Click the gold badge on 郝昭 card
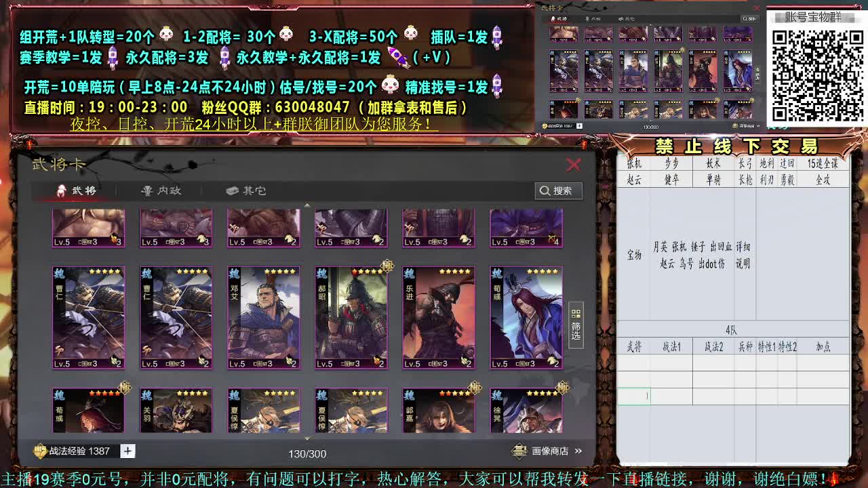 coord(387,266)
